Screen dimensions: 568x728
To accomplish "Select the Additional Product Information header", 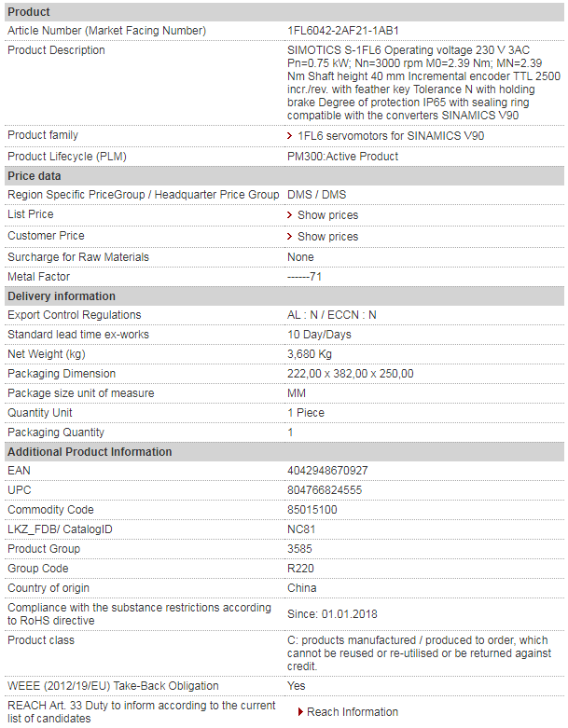I will click(284, 452).
